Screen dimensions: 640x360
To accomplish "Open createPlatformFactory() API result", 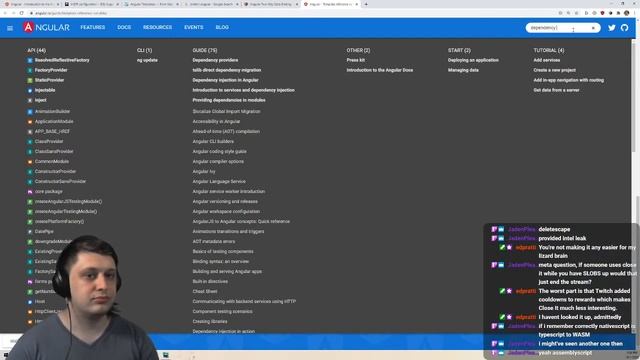I will coord(59,222).
